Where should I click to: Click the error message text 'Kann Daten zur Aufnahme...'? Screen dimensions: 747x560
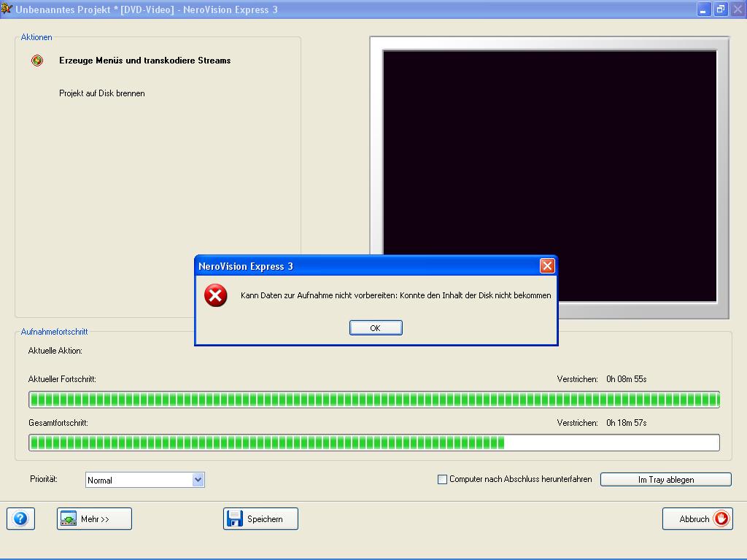(396, 295)
